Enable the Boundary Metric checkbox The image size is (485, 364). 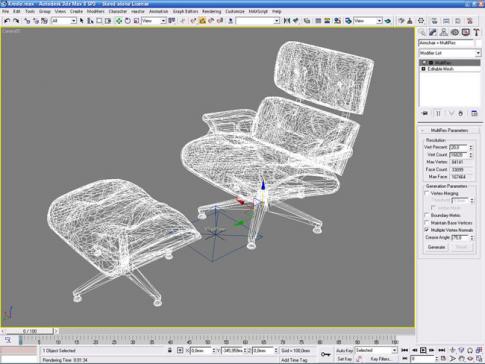(427, 215)
